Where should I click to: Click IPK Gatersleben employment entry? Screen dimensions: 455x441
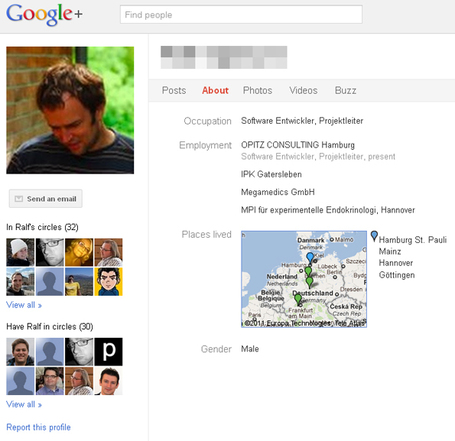coord(271,174)
